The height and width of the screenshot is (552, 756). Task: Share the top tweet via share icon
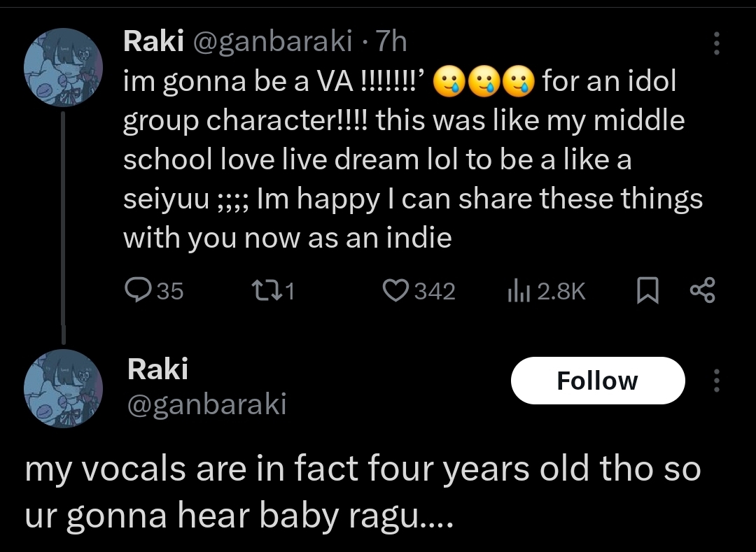(x=702, y=290)
